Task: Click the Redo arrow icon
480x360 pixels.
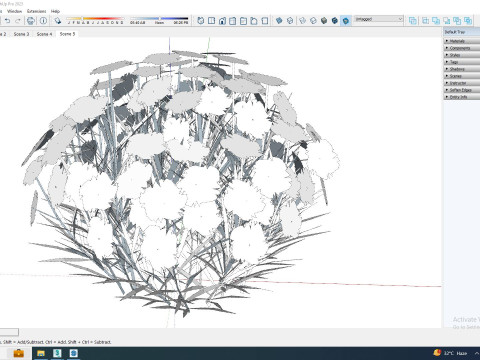Action: (x=18, y=21)
